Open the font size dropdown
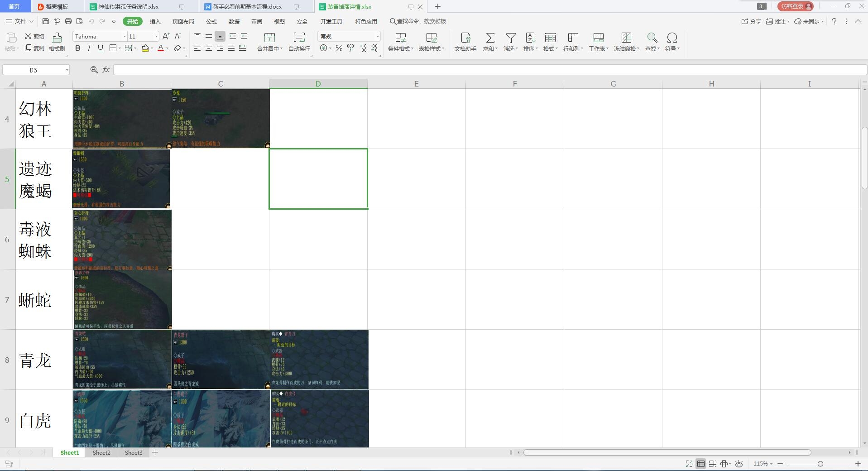Screen dimensions: 868x471 156,36
